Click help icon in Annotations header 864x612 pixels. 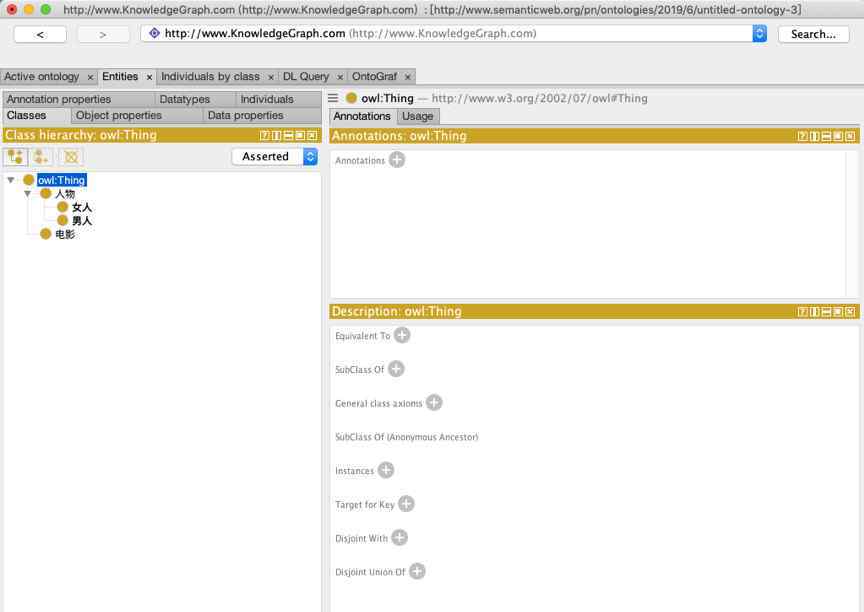click(x=803, y=136)
